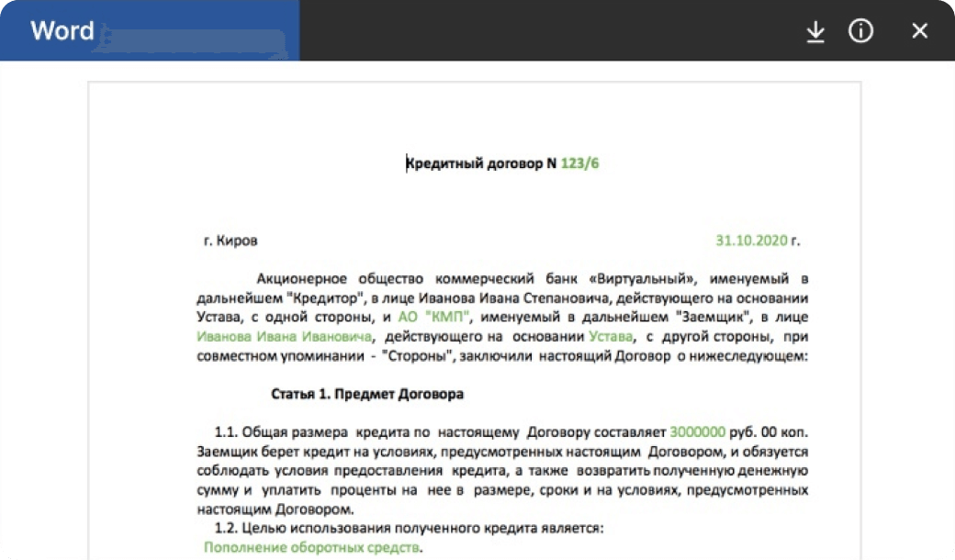The image size is (955, 560).
Task: Click the green word Устава
Action: click(610, 337)
